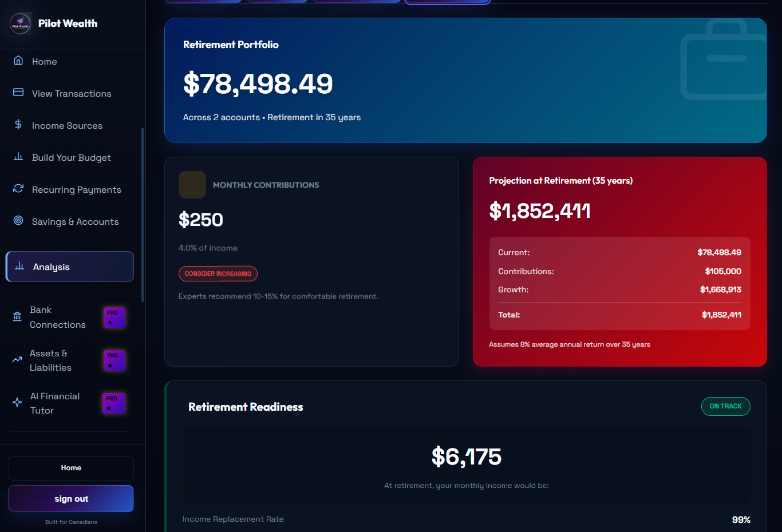
Task: Navigate to Recurring Payments
Action: pyautogui.click(x=70, y=189)
